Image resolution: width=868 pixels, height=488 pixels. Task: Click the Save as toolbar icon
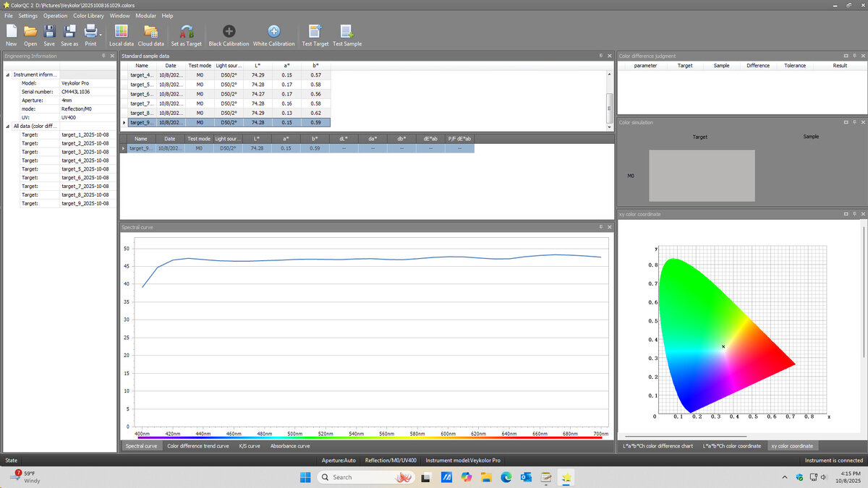click(69, 32)
